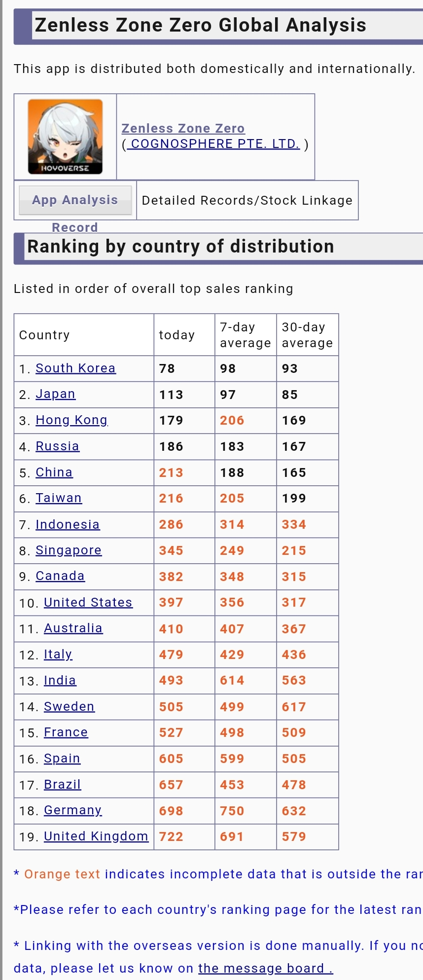
Task: Open the Singapore ranking link
Action: point(69,550)
